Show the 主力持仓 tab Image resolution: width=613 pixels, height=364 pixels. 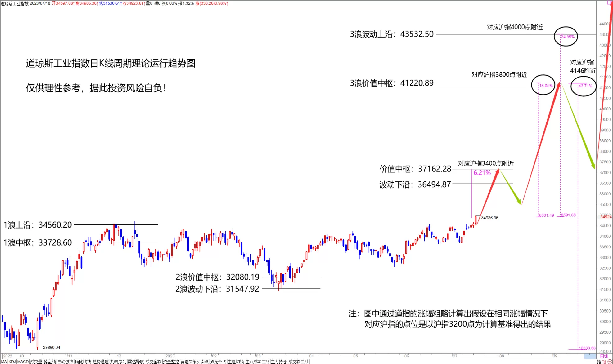[x=279, y=362]
